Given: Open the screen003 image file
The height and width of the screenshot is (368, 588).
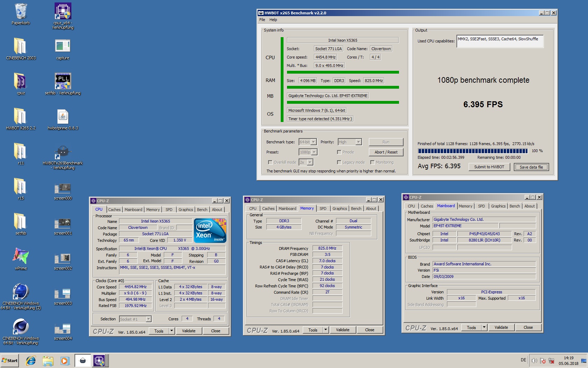Looking at the screenshot, I should click(x=63, y=296).
